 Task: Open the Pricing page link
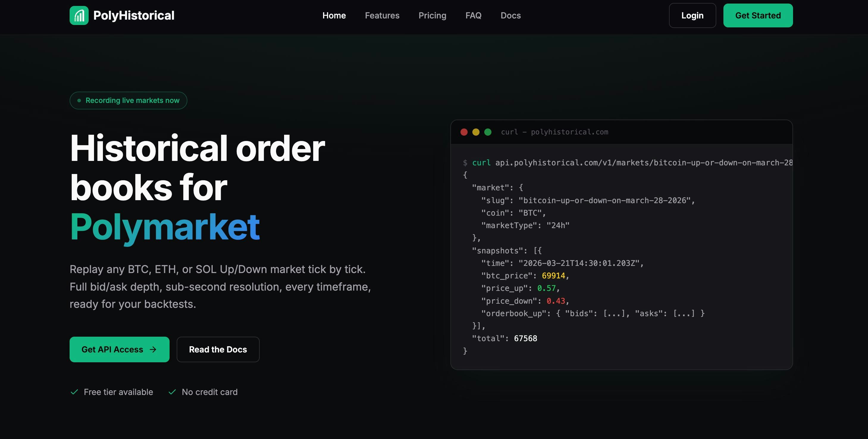[432, 15]
